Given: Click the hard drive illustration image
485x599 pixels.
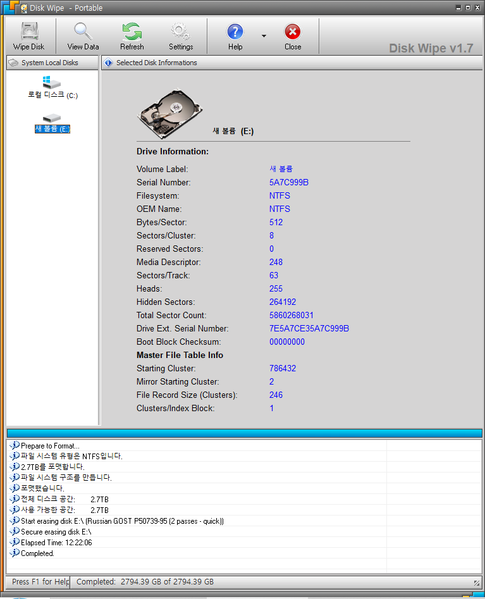Looking at the screenshot, I should tap(170, 113).
